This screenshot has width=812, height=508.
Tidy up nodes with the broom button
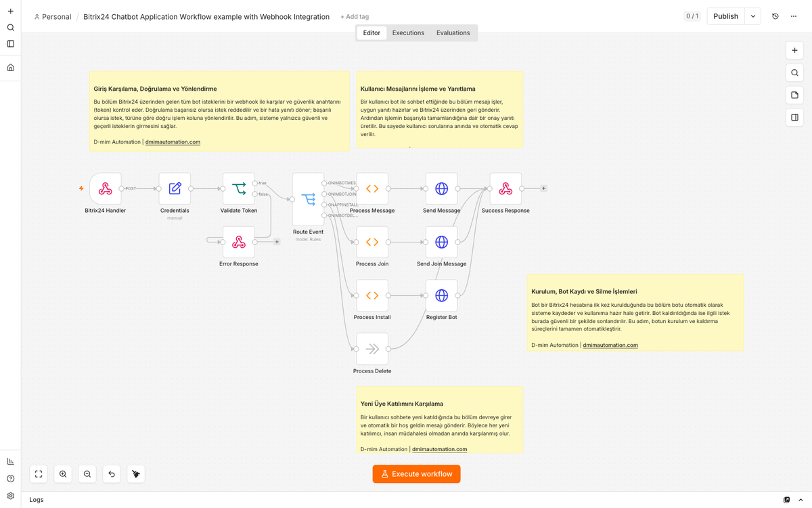pos(136,474)
